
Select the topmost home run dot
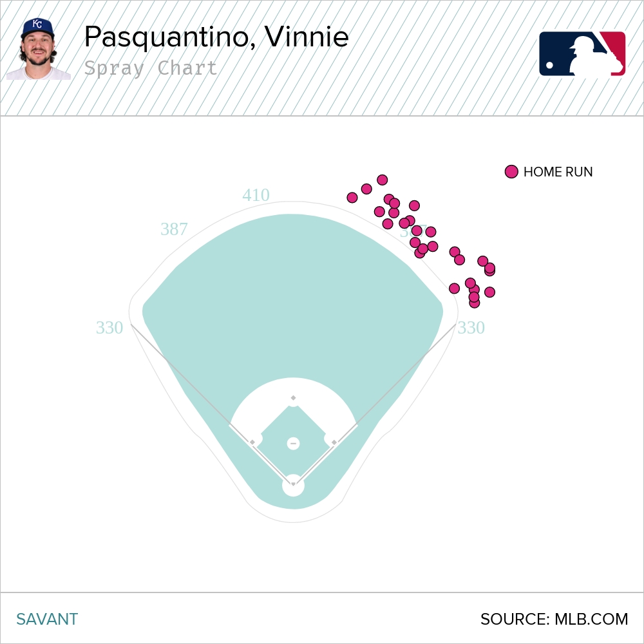[382, 180]
